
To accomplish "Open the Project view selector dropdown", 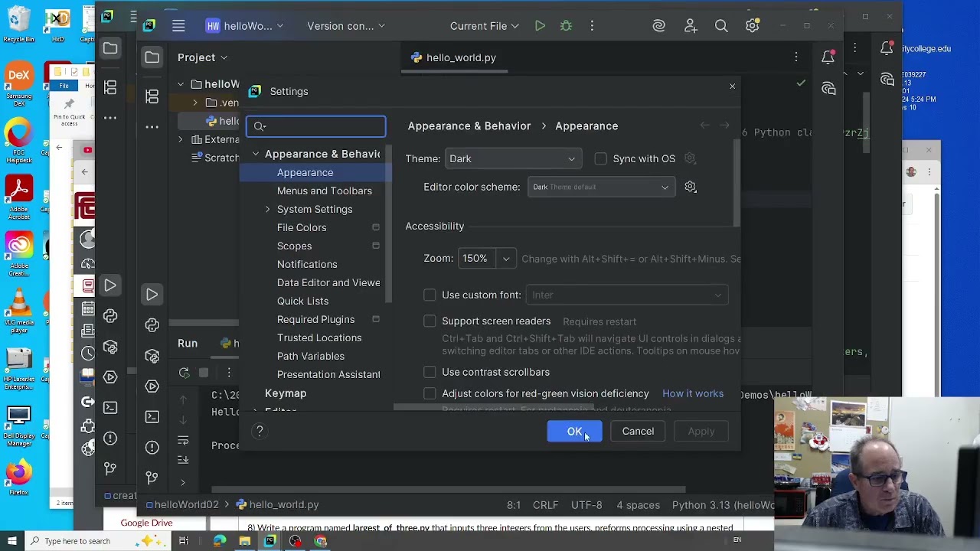I will pyautogui.click(x=203, y=57).
